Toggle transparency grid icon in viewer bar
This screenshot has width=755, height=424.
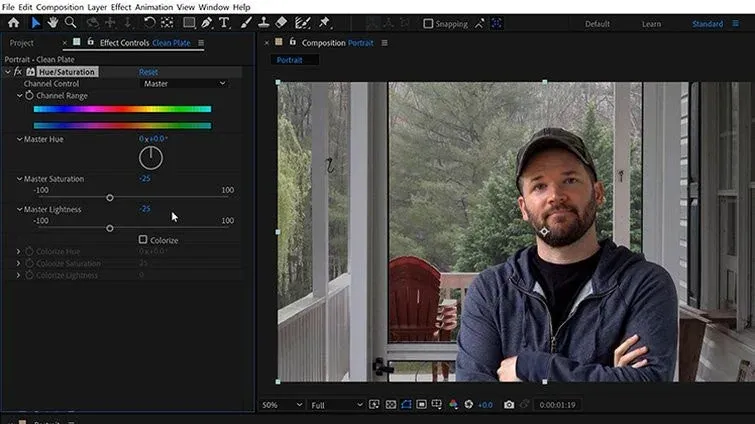pos(391,405)
